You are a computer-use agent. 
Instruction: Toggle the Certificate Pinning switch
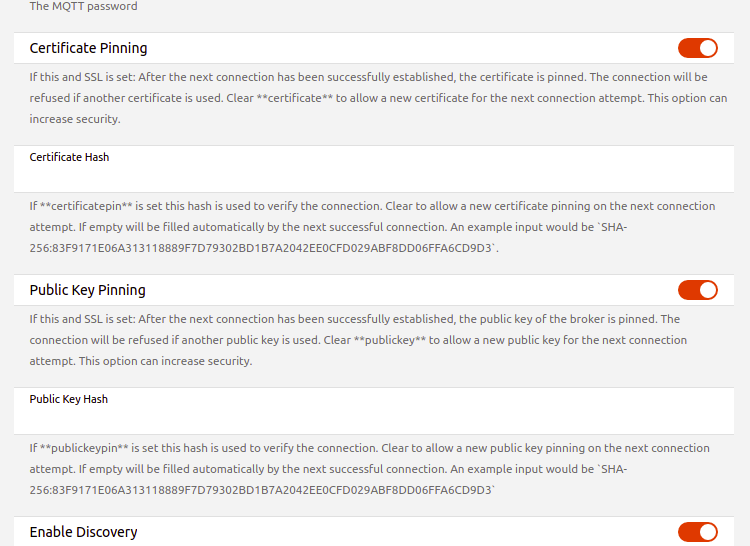[697, 48]
